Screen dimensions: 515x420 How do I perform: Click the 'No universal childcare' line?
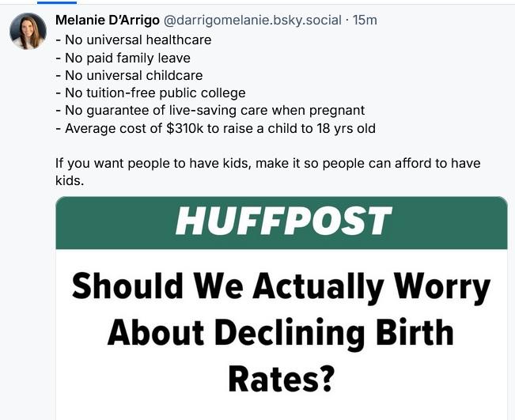129,75
